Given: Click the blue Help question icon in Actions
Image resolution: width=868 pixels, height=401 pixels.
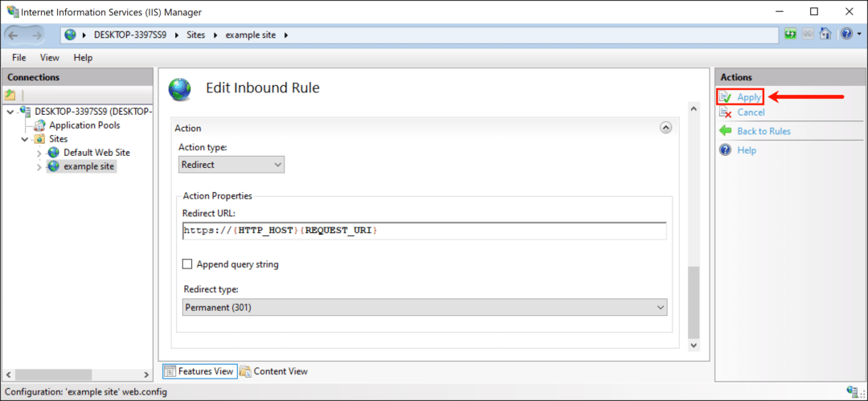Looking at the screenshot, I should (x=725, y=150).
